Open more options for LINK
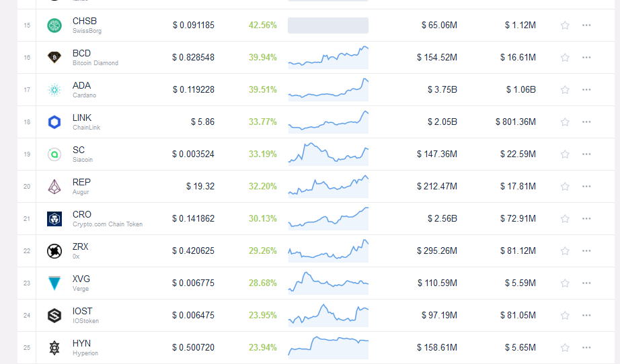Viewport: 620px width, 364px height. click(586, 122)
